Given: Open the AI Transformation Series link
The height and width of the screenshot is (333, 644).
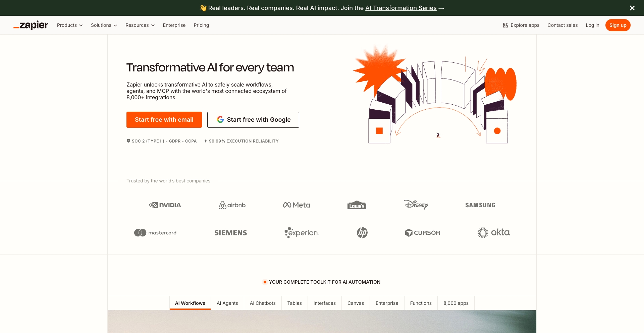Looking at the screenshot, I should tap(400, 8).
